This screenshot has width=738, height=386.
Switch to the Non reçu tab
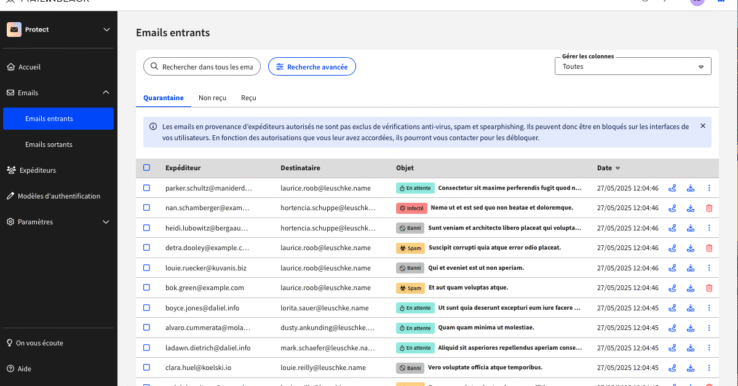pos(212,98)
